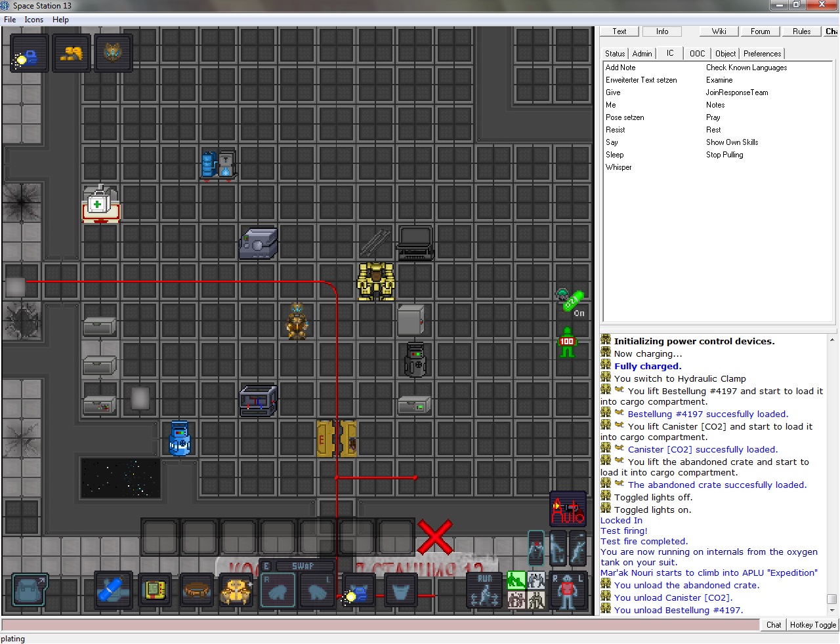840x644 pixels.
Task: Click the yellow airlock door
Action: 337,438
